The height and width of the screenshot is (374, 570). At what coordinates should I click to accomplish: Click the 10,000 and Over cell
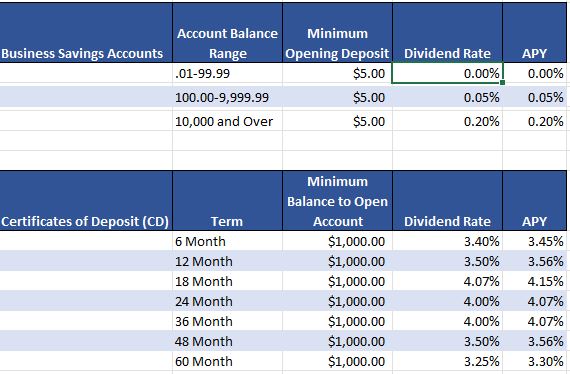pyautogui.click(x=228, y=121)
